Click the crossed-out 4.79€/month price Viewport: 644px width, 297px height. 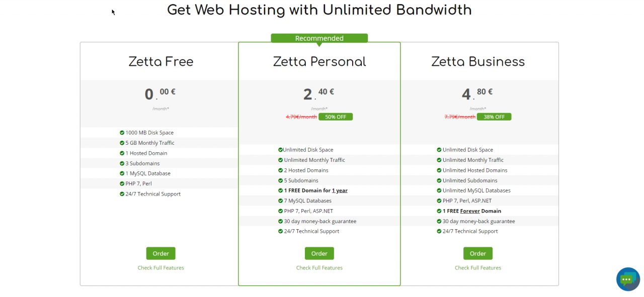coord(301,117)
